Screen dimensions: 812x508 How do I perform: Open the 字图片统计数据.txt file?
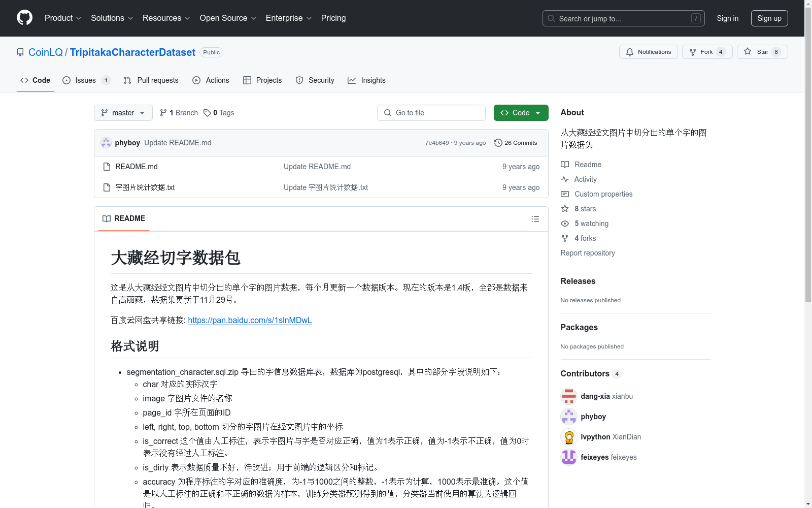pyautogui.click(x=145, y=187)
